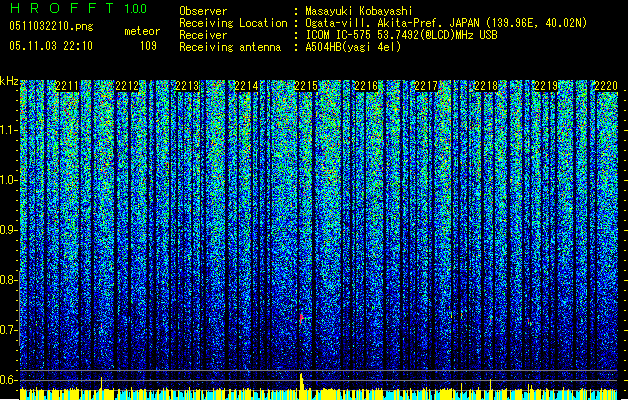
Task: Click the 1.0 kHz axis label
Action: (x=8, y=180)
